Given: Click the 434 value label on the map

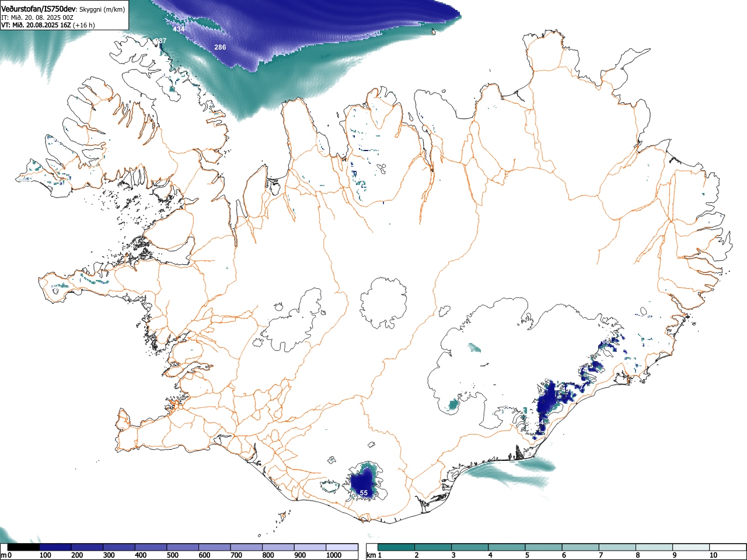Looking at the screenshot, I should 179,29.
